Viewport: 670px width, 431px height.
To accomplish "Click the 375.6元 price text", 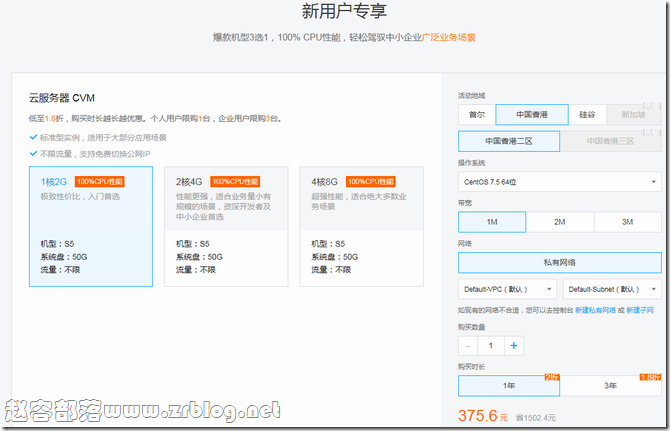I will point(483,416).
